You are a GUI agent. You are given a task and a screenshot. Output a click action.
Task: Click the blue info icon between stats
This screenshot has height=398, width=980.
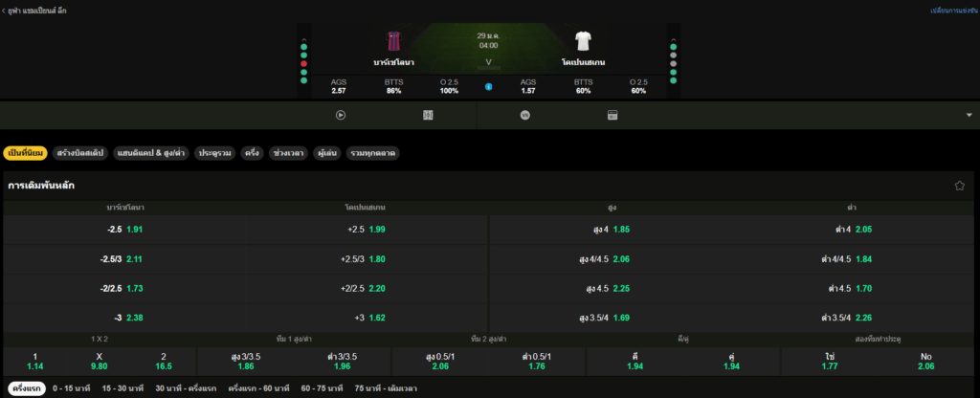(489, 87)
